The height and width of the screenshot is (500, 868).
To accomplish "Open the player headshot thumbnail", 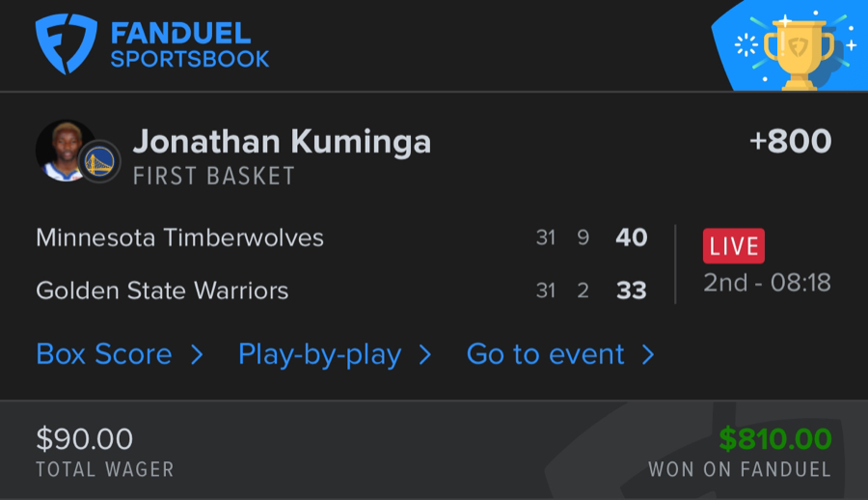I will [63, 151].
